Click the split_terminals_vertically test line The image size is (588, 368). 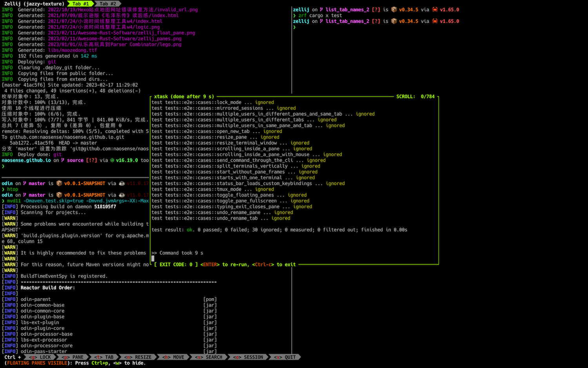tap(236, 166)
